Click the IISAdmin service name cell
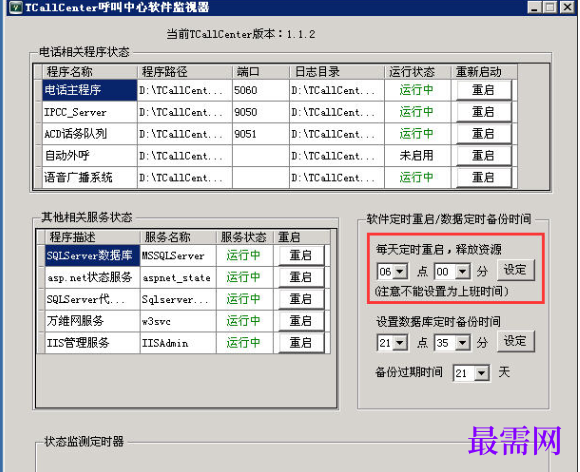The height and width of the screenshot is (472, 580). point(178,343)
